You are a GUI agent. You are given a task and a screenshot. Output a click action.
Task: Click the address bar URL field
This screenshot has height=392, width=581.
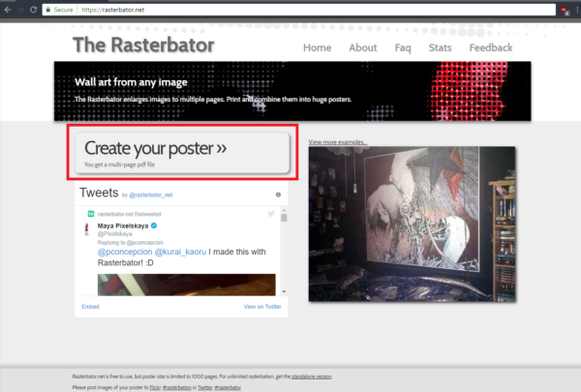290,8
